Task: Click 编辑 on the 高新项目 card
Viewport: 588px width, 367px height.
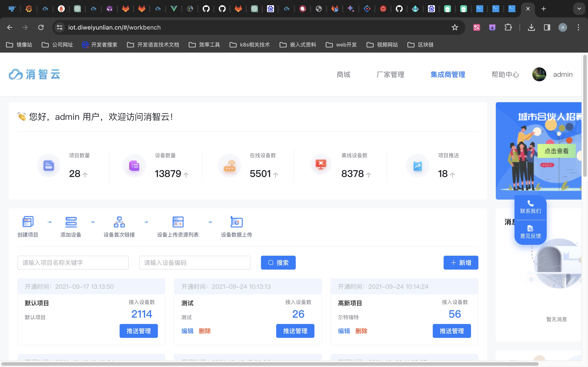Action: coord(344,331)
